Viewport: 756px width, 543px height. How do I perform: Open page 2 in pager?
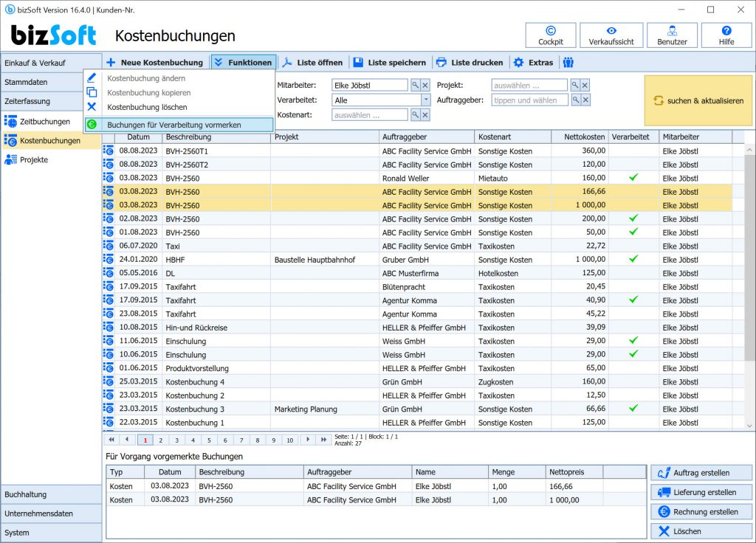tap(161, 440)
